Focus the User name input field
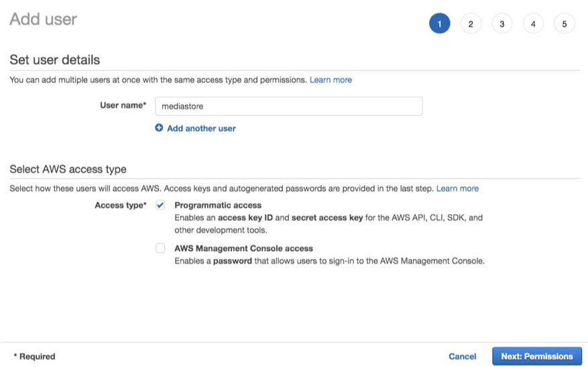 point(288,106)
